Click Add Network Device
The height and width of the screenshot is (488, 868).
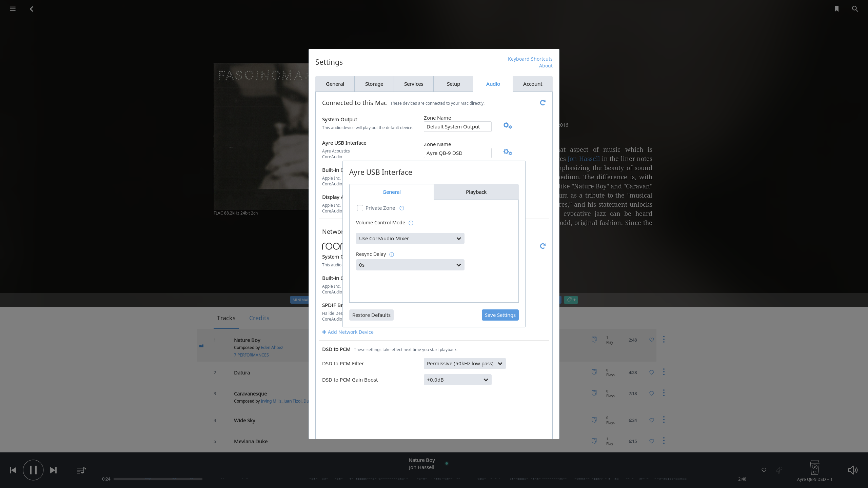tap(348, 332)
